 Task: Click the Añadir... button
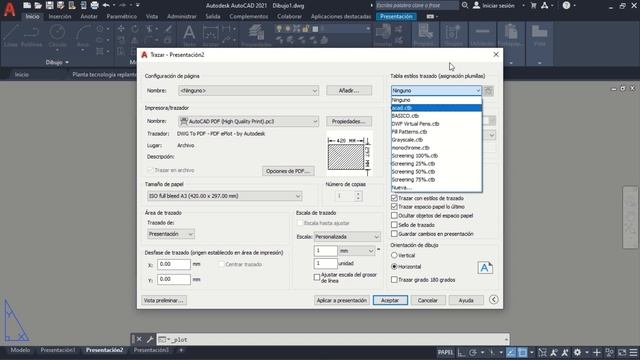[x=349, y=91]
